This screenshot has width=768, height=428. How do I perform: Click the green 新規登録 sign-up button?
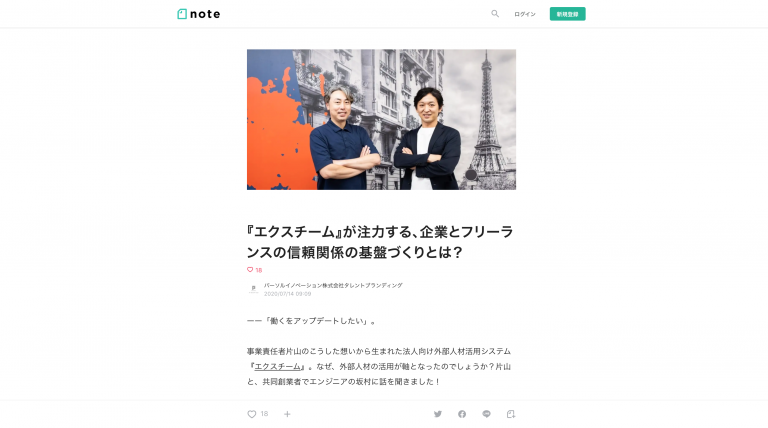pyautogui.click(x=567, y=14)
